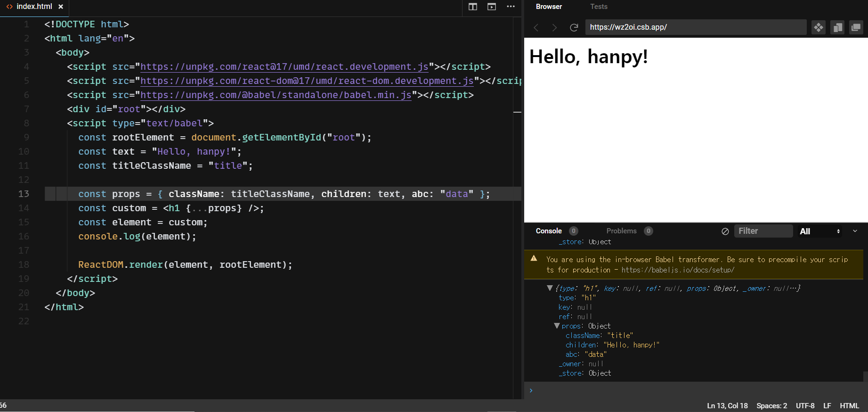Select the Console panel tab
This screenshot has width=868, height=412.
[549, 231]
